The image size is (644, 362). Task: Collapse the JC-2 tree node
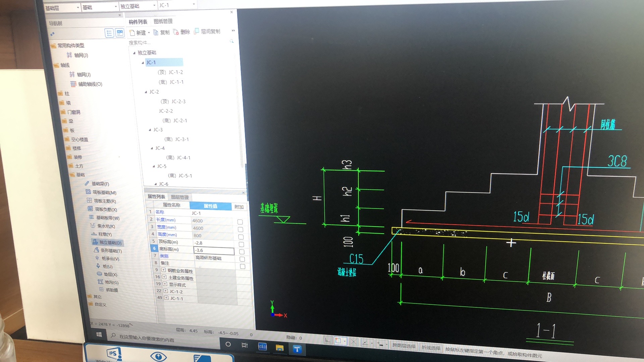pyautogui.click(x=146, y=92)
